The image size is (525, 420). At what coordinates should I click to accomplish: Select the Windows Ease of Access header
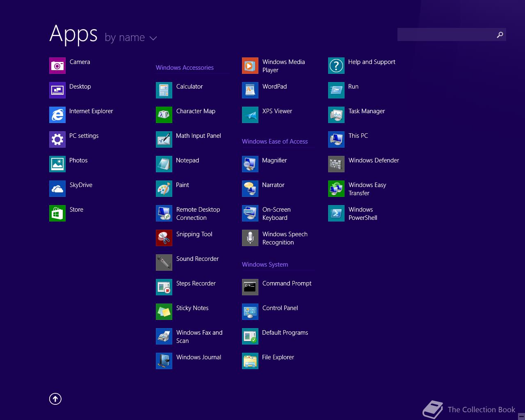(275, 142)
